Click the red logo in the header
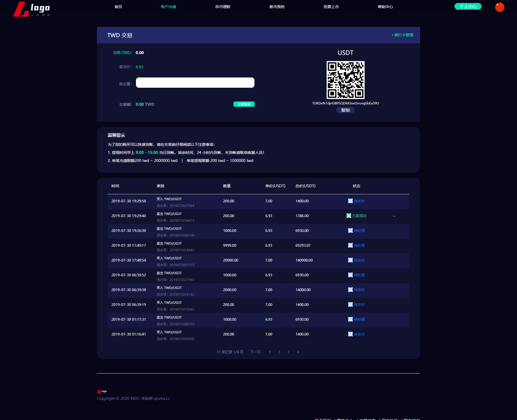Image resolution: width=517 pixels, height=420 pixels. coord(32,9)
